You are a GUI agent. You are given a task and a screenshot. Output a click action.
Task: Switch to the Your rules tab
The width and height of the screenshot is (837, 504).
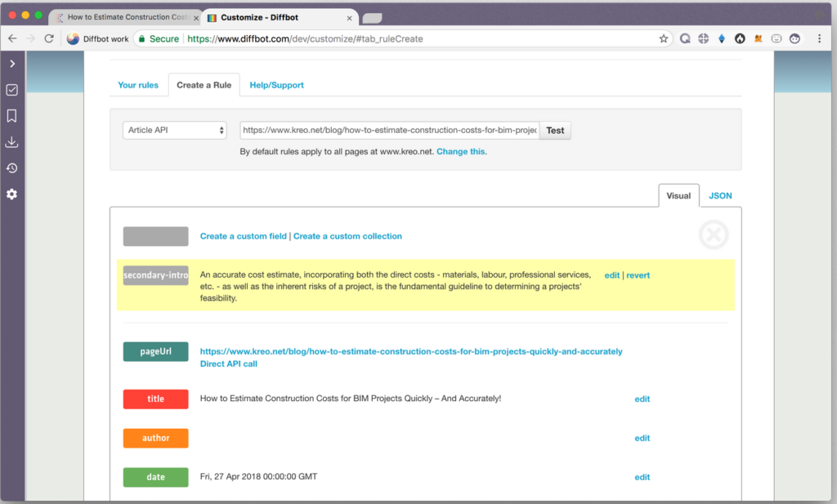click(x=137, y=84)
